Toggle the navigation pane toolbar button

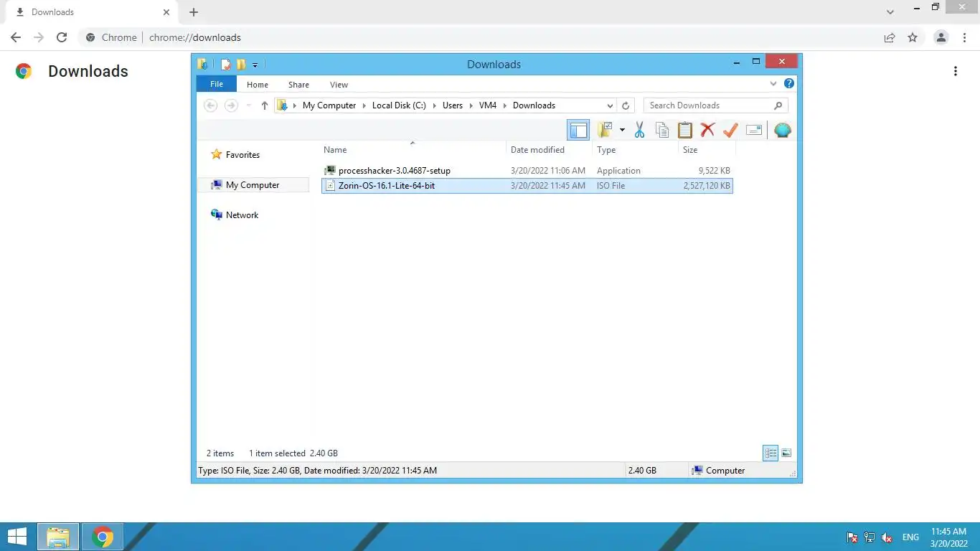(578, 130)
